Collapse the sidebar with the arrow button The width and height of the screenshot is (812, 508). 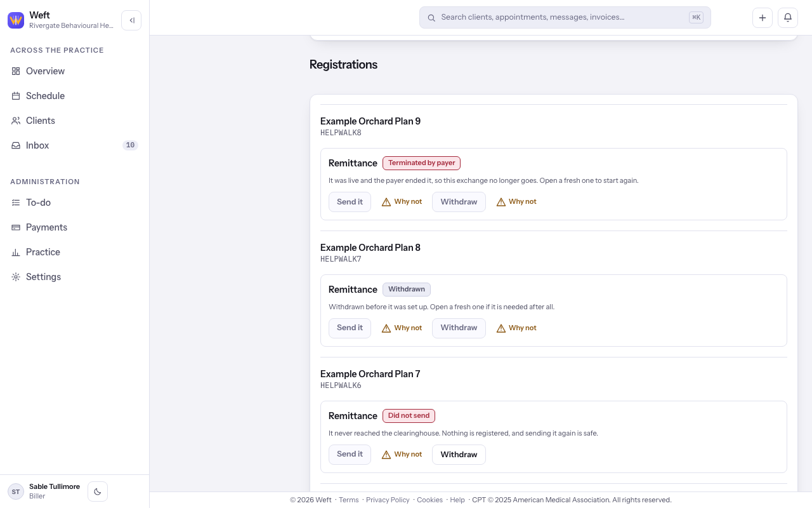pyautogui.click(x=131, y=20)
